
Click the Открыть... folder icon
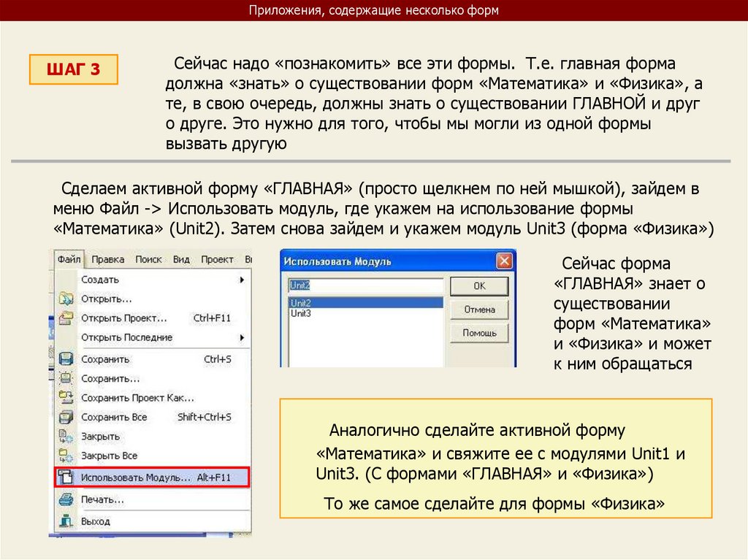(x=66, y=299)
